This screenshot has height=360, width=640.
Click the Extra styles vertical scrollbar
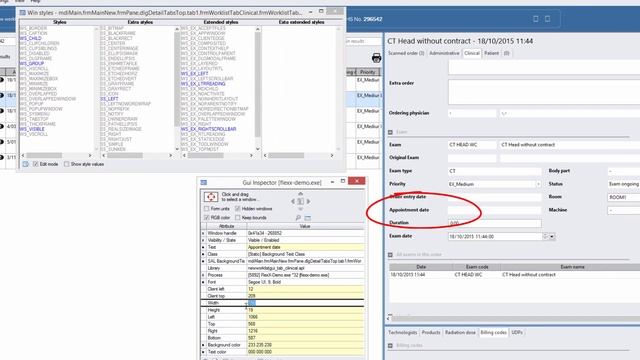(177, 89)
